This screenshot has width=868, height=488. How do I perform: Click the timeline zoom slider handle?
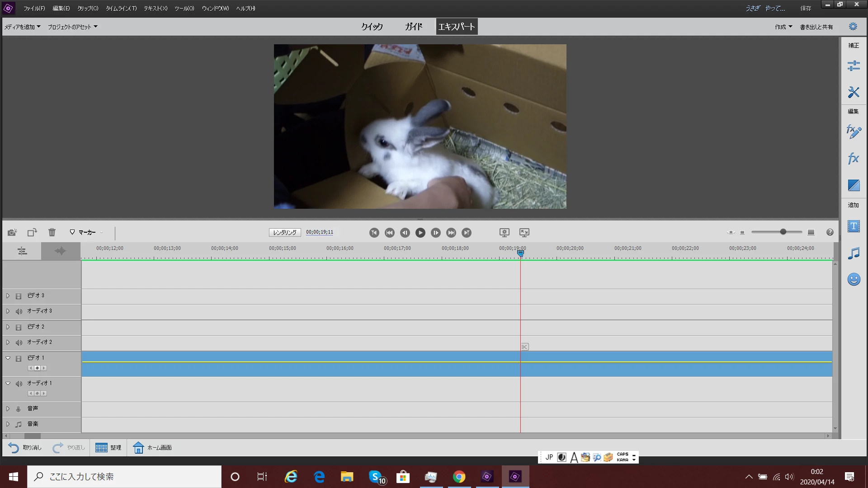[783, 232]
